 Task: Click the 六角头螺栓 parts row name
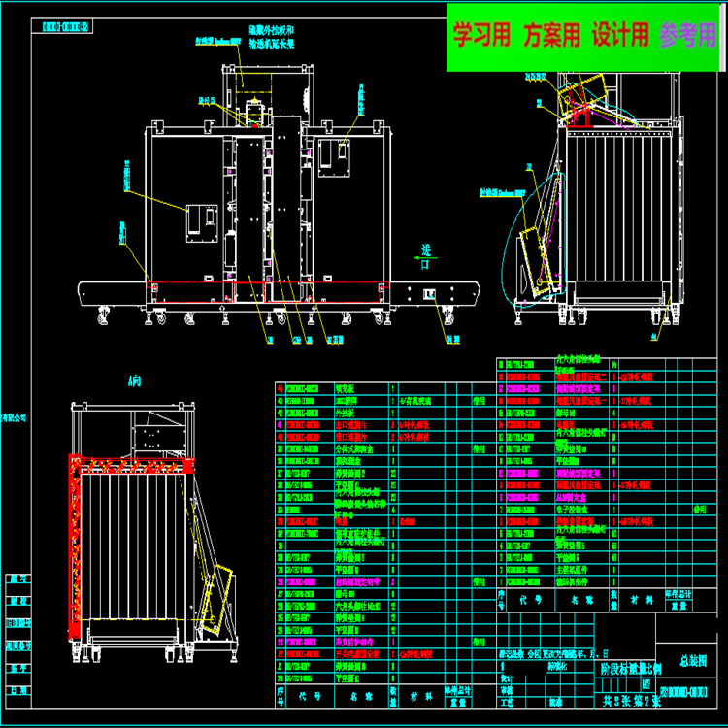357,606
